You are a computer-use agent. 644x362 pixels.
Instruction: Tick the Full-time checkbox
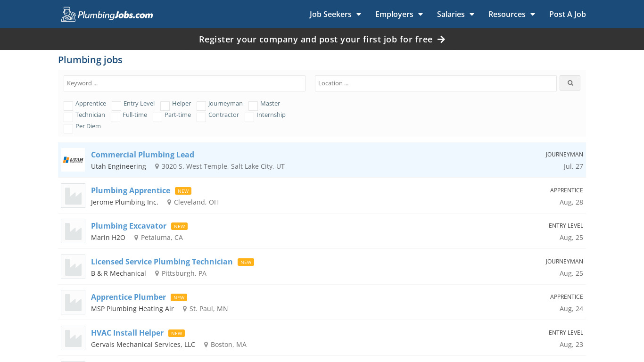click(x=116, y=117)
